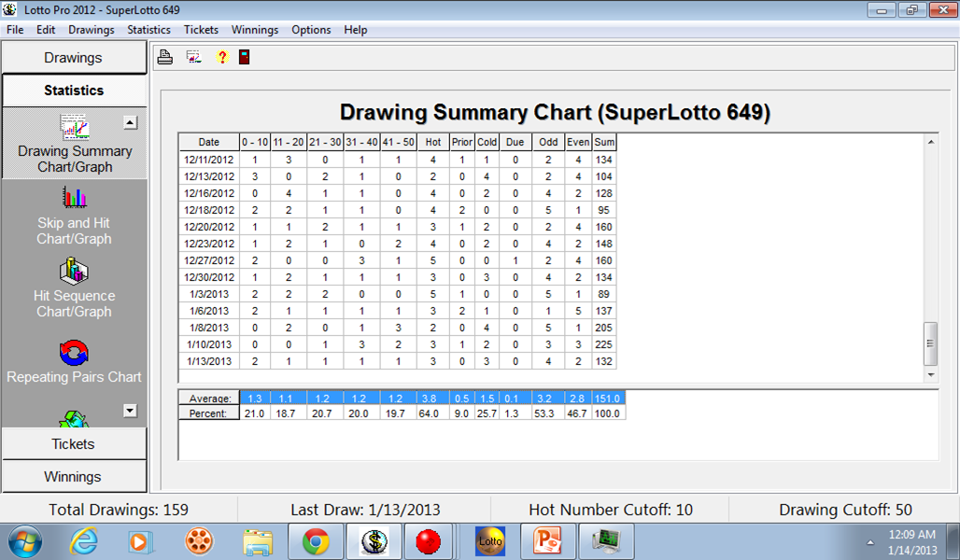
Task: Open Repeating Pairs Chart
Action: (74, 362)
